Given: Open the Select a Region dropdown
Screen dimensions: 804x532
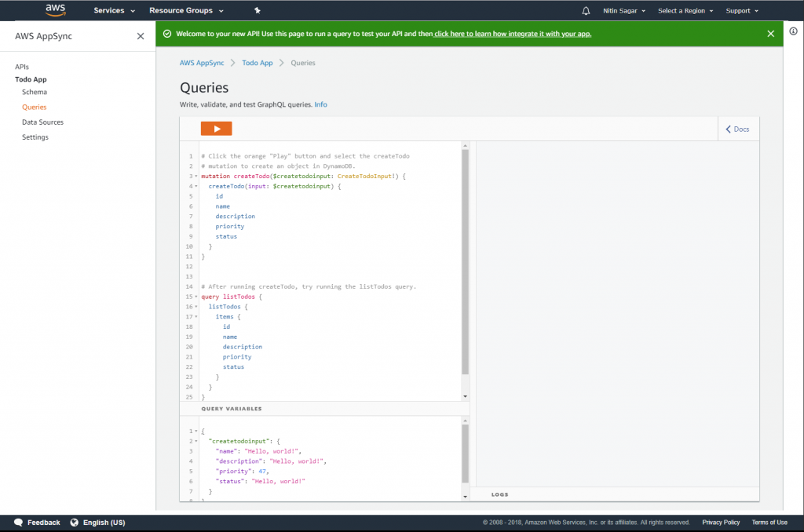Looking at the screenshot, I should [x=685, y=11].
